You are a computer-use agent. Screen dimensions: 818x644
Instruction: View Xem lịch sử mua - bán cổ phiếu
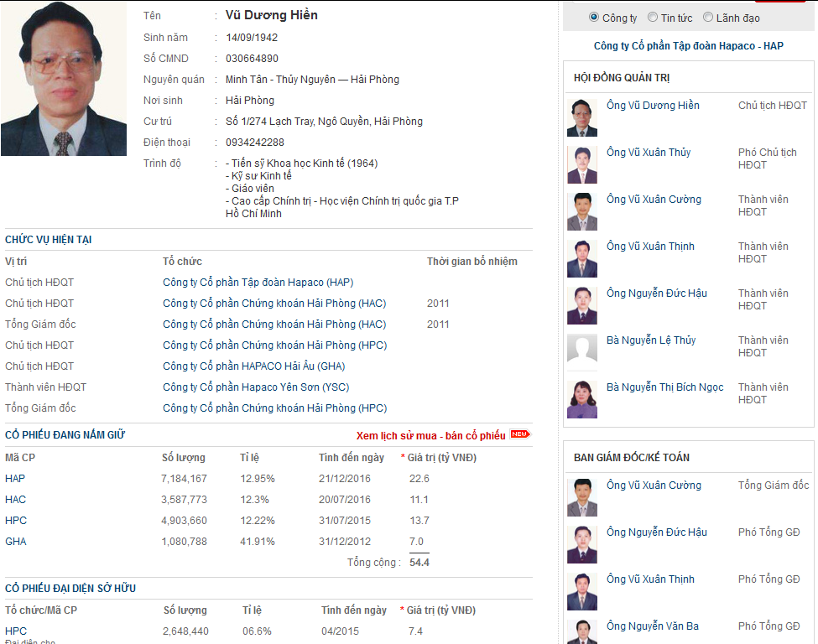point(431,435)
